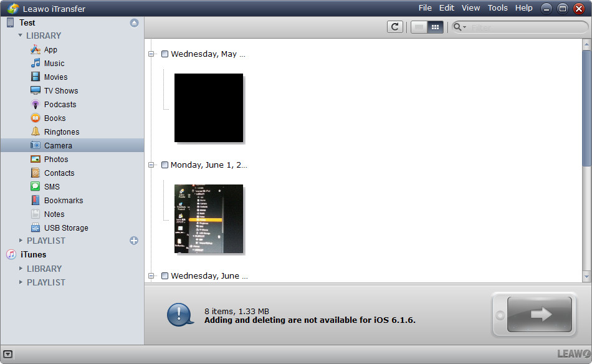
Task: Click the scrollbar up arrow
Action: click(586, 45)
